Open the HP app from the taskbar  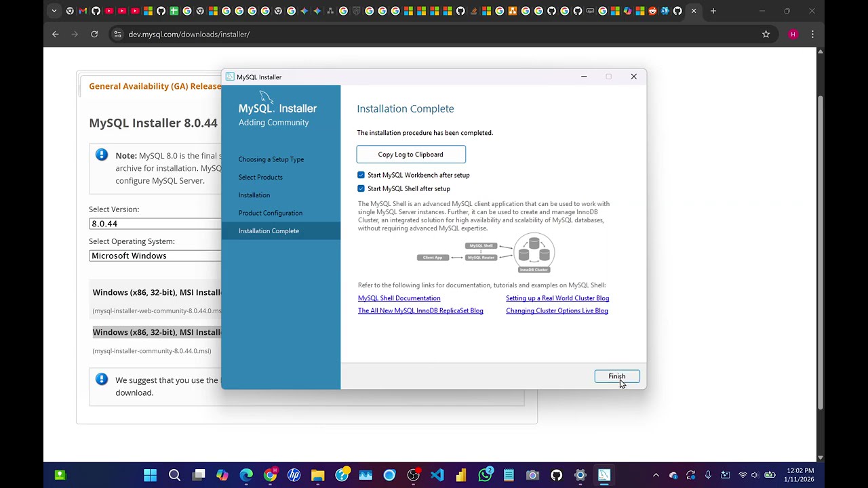tap(294, 475)
